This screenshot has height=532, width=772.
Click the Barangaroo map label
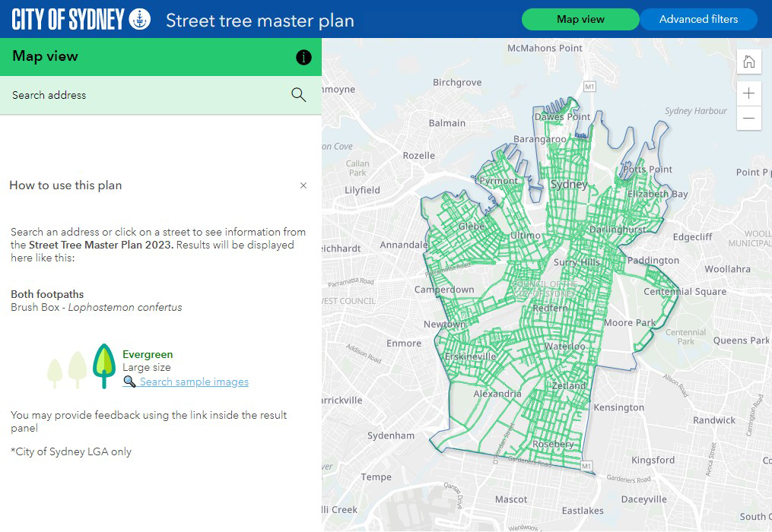point(539,139)
